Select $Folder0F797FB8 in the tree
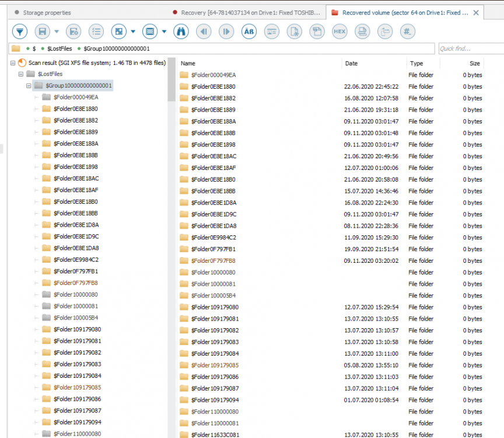This screenshot has height=438, width=504. [76, 283]
